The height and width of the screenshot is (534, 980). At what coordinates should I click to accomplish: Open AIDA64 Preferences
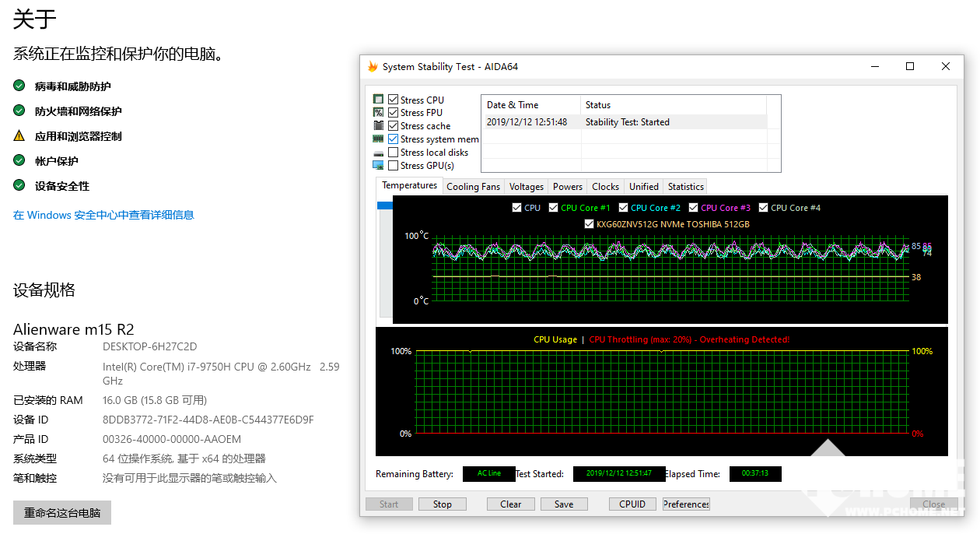tap(686, 504)
